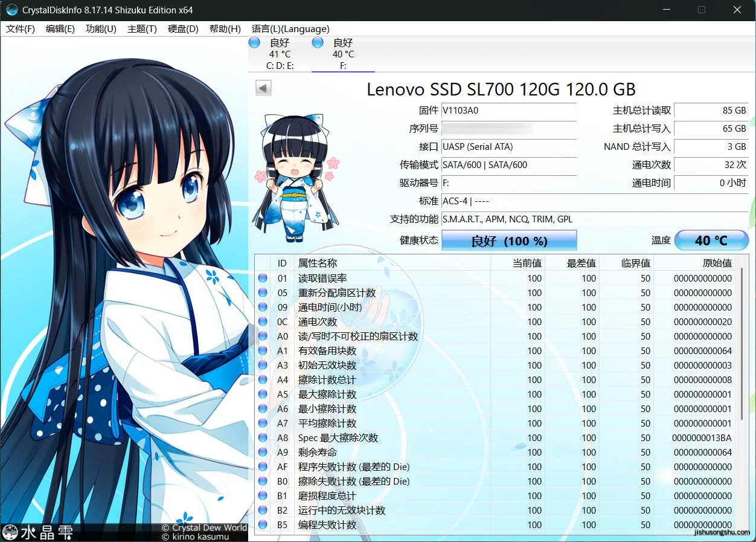756x542 pixels.
Task: Click the status orb for 擦除计数总计
Action: 263,379
